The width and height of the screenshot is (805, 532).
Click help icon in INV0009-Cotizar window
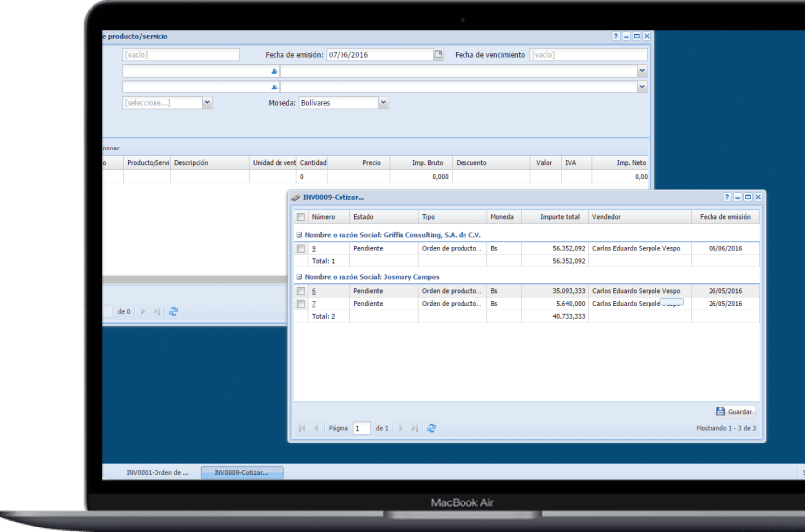point(727,198)
